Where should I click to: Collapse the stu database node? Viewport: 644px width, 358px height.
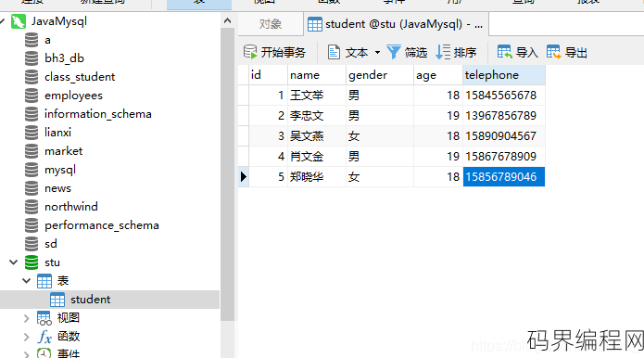coord(14,262)
